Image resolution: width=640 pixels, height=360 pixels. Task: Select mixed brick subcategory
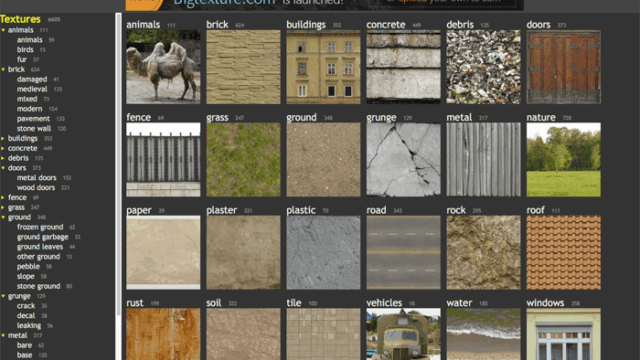click(x=27, y=99)
